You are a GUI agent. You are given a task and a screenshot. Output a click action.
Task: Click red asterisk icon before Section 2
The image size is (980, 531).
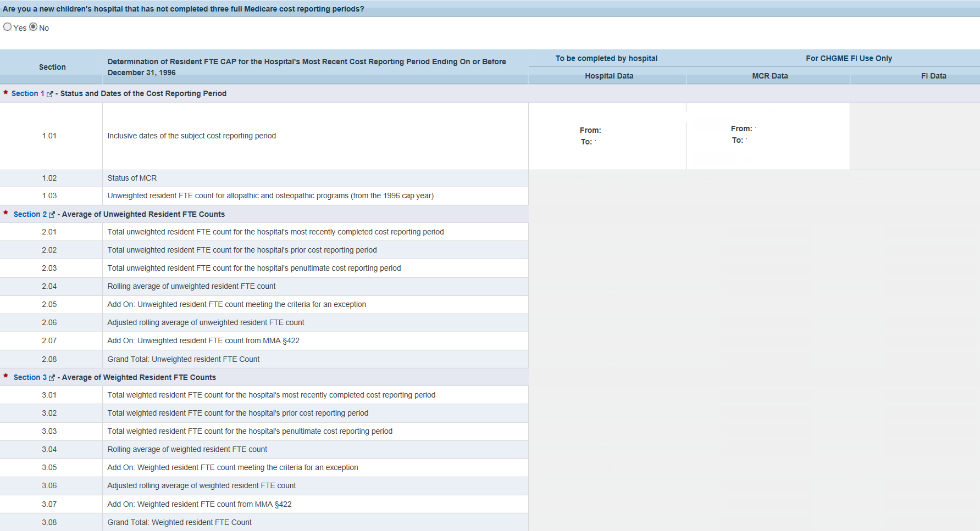(5, 213)
